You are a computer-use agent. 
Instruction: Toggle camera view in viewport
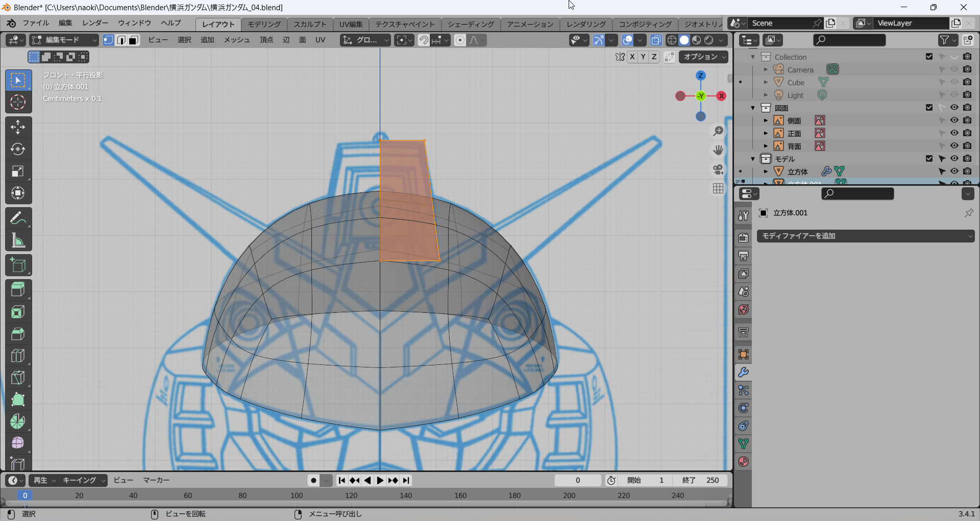coord(718,169)
